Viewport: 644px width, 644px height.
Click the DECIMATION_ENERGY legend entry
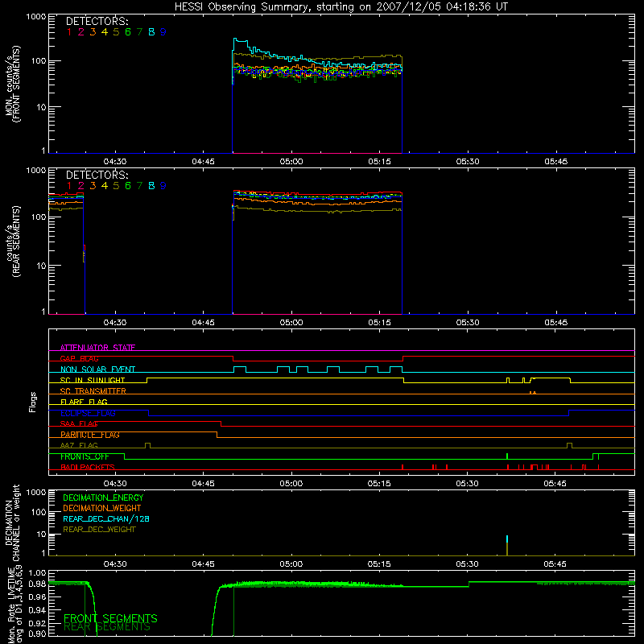coord(103,497)
